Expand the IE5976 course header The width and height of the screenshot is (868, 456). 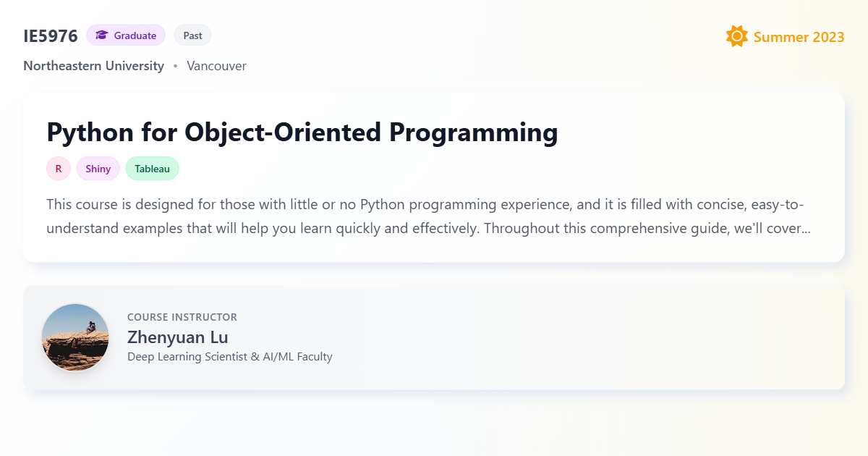[x=51, y=35]
